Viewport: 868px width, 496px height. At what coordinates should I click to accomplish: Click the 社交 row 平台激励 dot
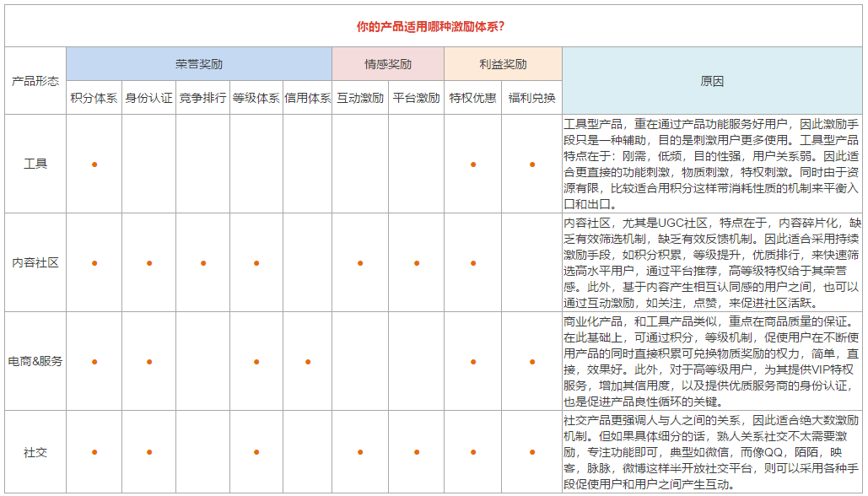click(x=417, y=452)
